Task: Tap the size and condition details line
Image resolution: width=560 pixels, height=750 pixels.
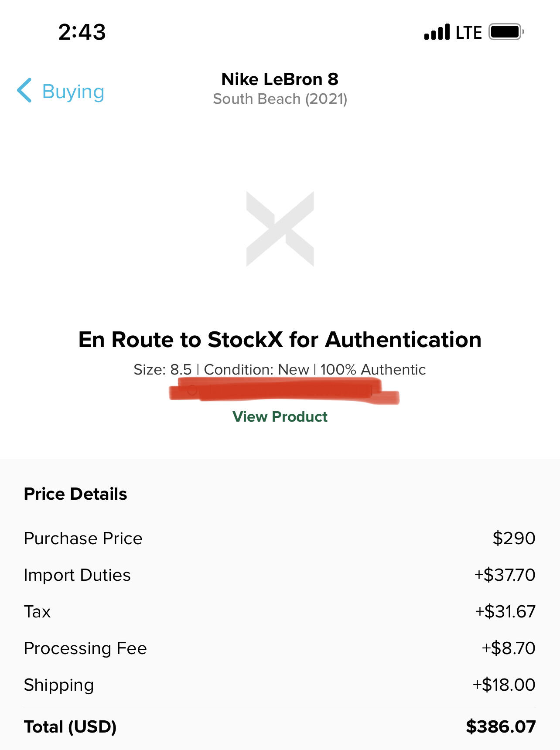Action: pyautogui.click(x=280, y=369)
